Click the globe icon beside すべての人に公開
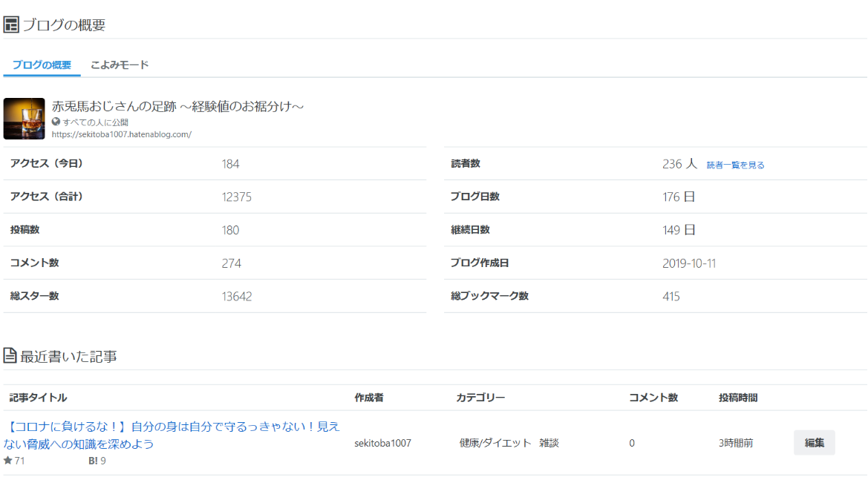868x477 pixels. tap(56, 122)
